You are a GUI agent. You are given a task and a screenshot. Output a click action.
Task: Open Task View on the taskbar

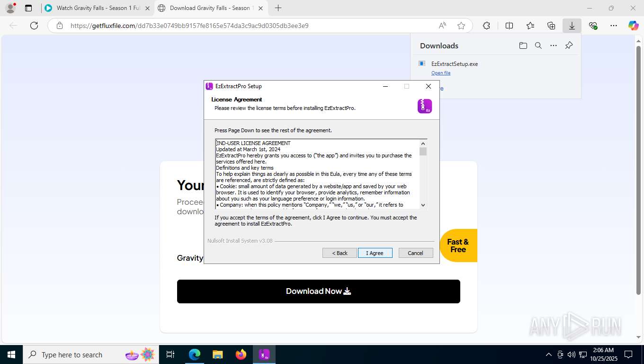click(170, 355)
